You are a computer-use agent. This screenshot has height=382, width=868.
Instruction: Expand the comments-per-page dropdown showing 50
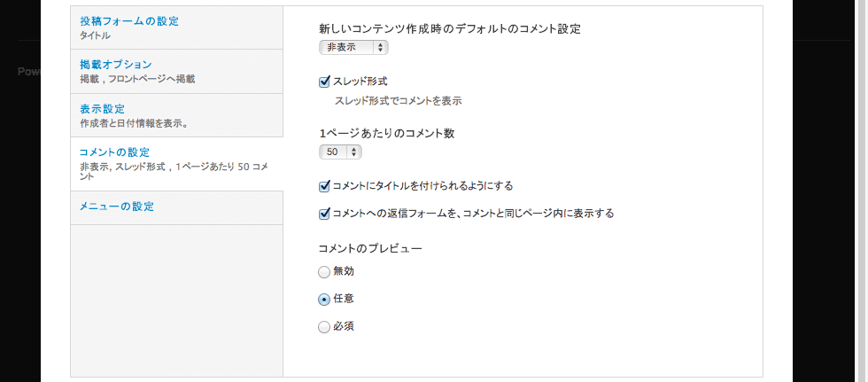coord(340,152)
